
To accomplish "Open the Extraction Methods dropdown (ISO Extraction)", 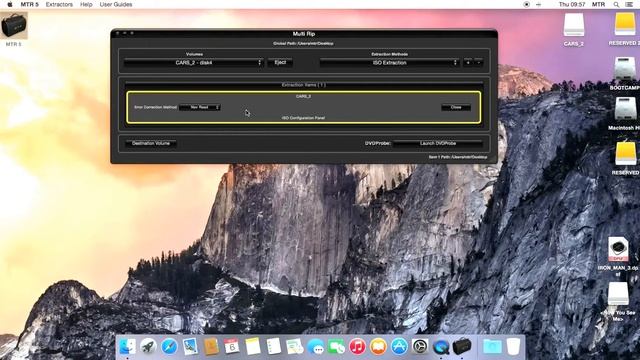I will (x=389, y=62).
